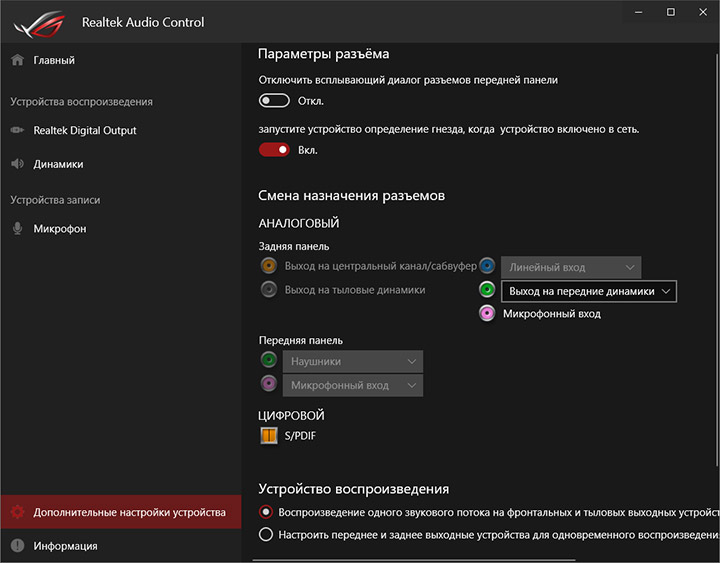
Task: Click the gray rear speakers jack icon
Action: [x=268, y=290]
